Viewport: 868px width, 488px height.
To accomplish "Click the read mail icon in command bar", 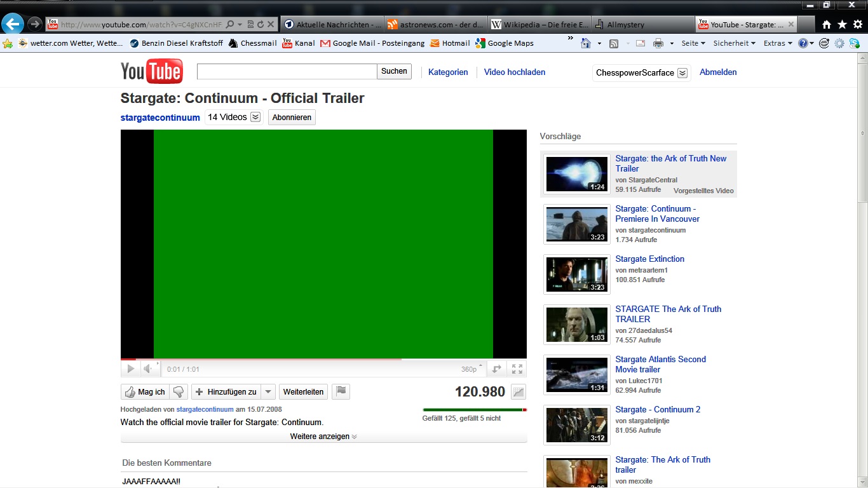I will 641,43.
